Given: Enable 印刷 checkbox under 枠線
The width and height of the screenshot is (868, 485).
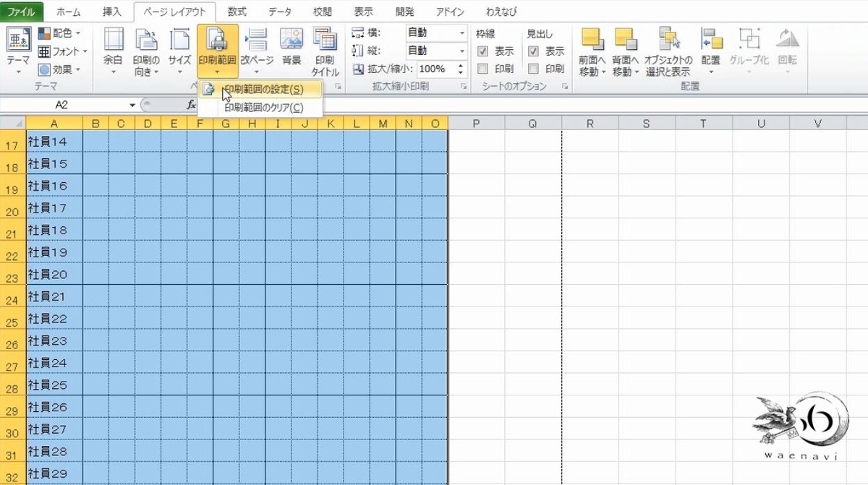Looking at the screenshot, I should 482,69.
